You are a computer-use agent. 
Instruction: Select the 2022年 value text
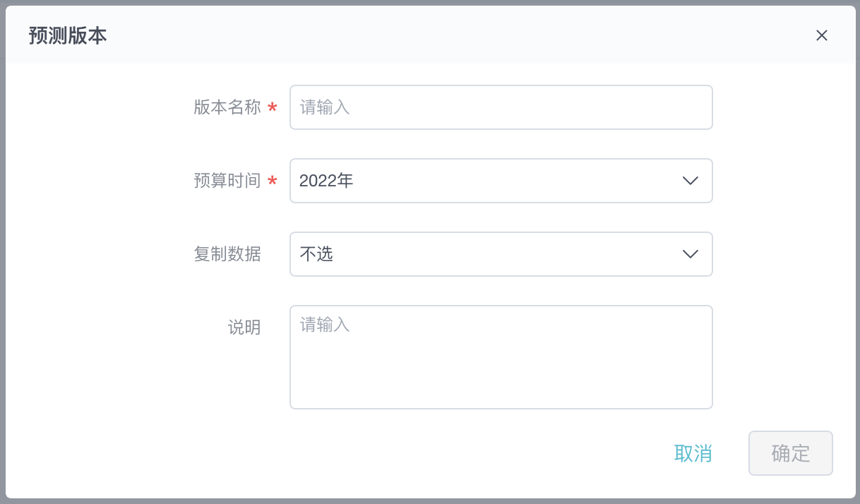pyautogui.click(x=326, y=181)
